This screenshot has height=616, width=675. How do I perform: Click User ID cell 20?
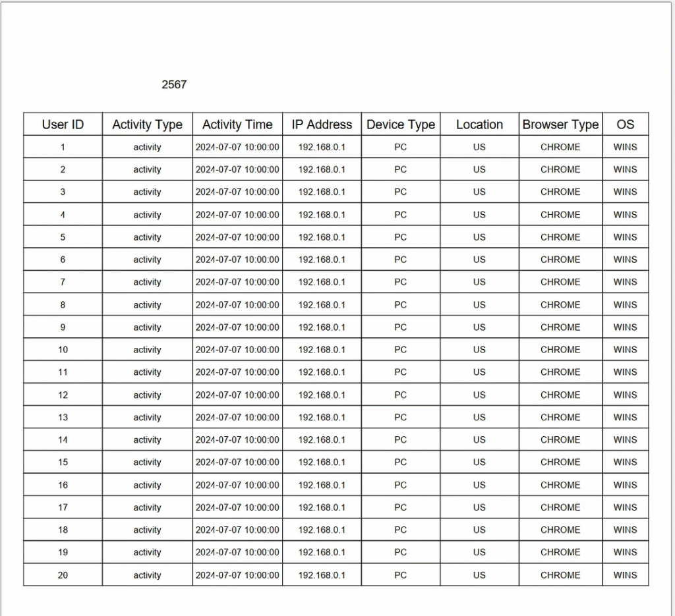pos(63,574)
